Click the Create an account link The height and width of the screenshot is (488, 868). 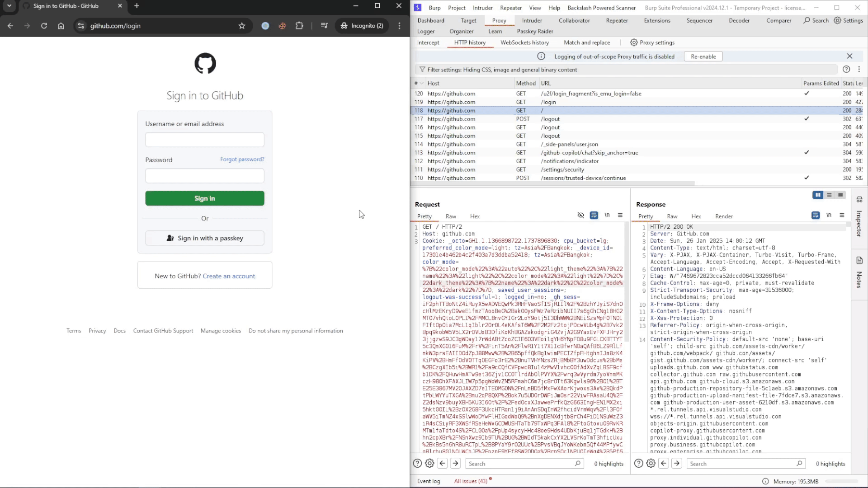pyautogui.click(x=229, y=276)
